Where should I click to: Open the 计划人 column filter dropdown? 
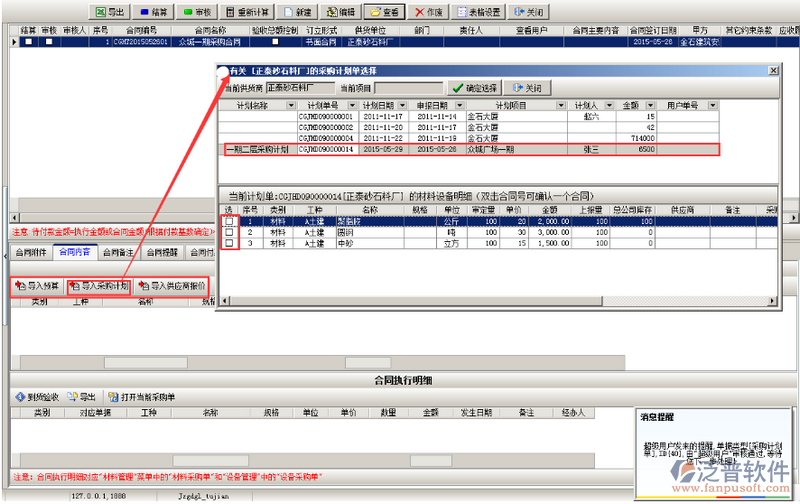603,105
